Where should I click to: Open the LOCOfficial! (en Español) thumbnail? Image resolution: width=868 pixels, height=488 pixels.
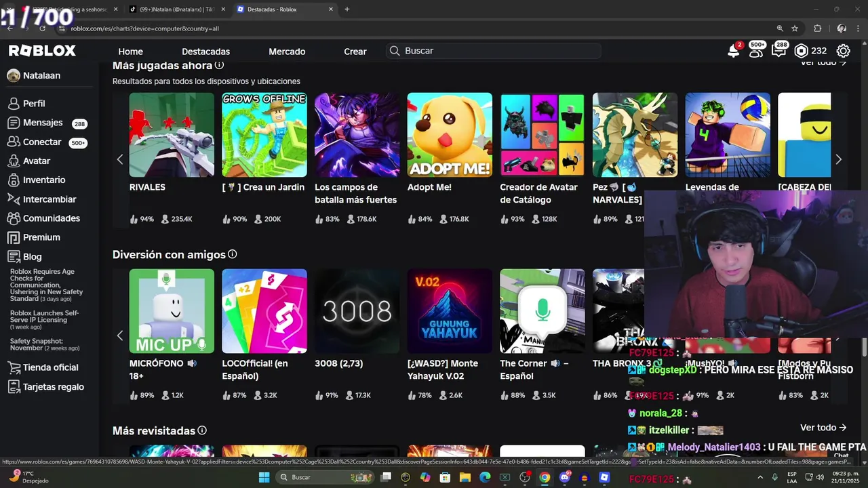(264, 311)
